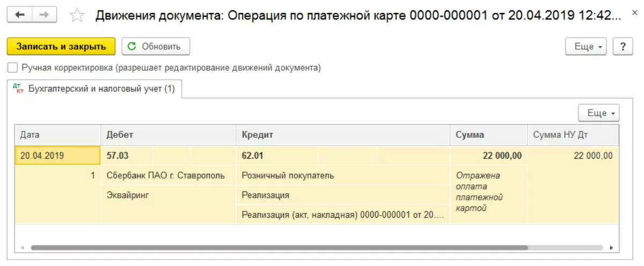Add this page to favorites with the star

tap(77, 16)
